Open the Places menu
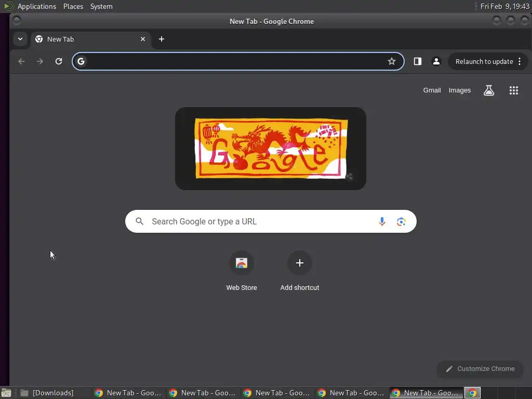Viewport: 532px width, 399px height. click(73, 6)
